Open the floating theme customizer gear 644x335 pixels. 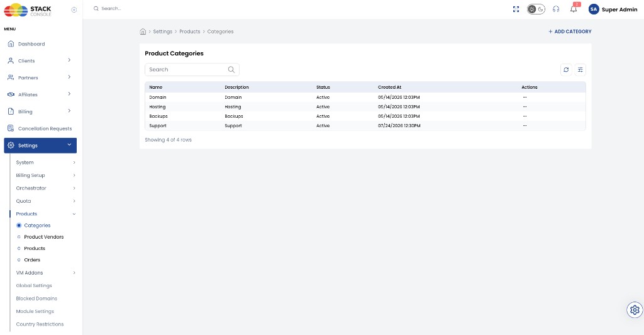[x=635, y=310]
